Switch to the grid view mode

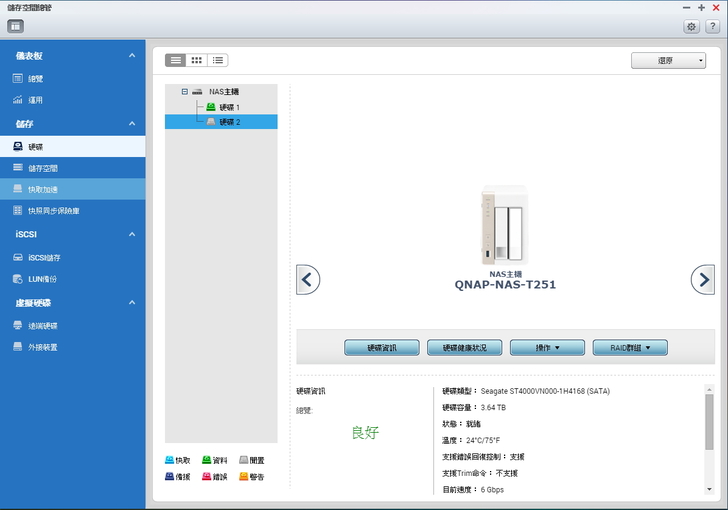(197, 60)
